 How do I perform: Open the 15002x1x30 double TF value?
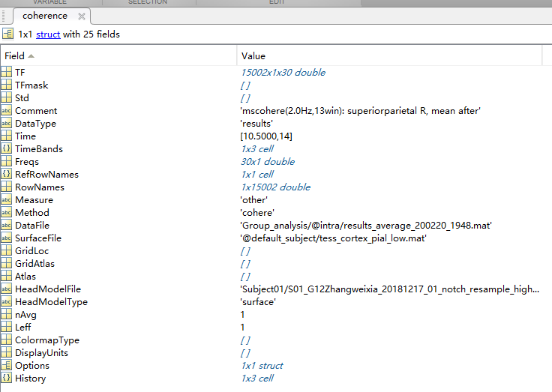[x=283, y=72]
